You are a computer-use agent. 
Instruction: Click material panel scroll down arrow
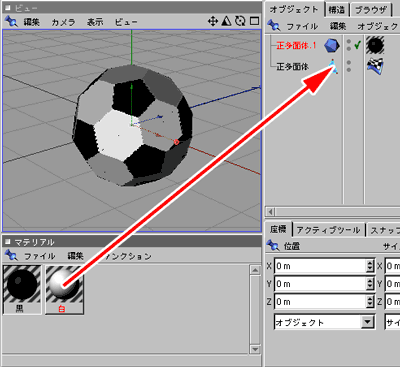tap(255, 349)
